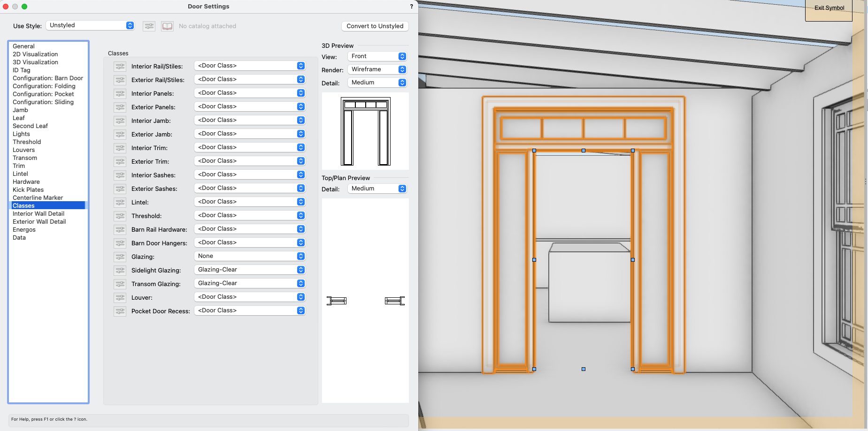Click the Convert to Unstyled button
868x431 pixels.
coord(375,26)
